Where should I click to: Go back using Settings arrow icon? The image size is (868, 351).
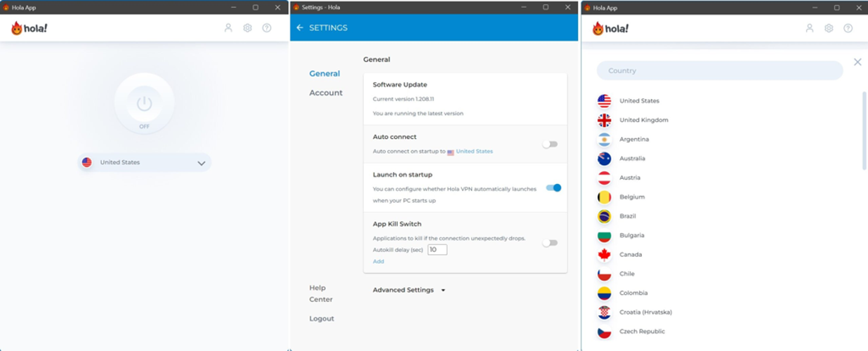[300, 28]
